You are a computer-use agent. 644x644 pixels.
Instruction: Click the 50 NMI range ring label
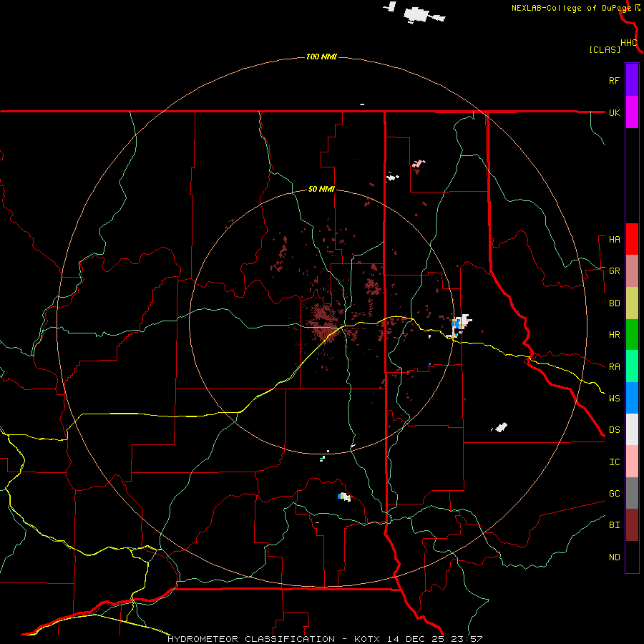point(321,190)
